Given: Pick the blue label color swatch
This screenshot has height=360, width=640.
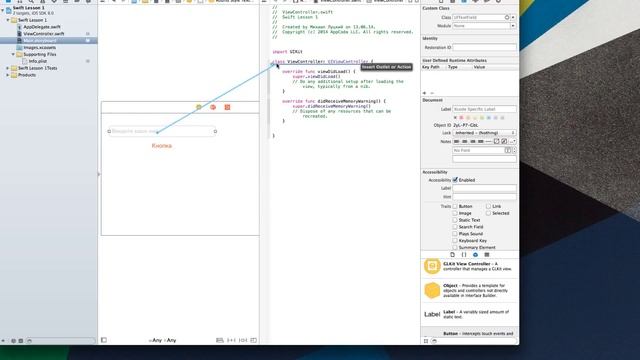Looking at the screenshot, I should (x=489, y=118).
